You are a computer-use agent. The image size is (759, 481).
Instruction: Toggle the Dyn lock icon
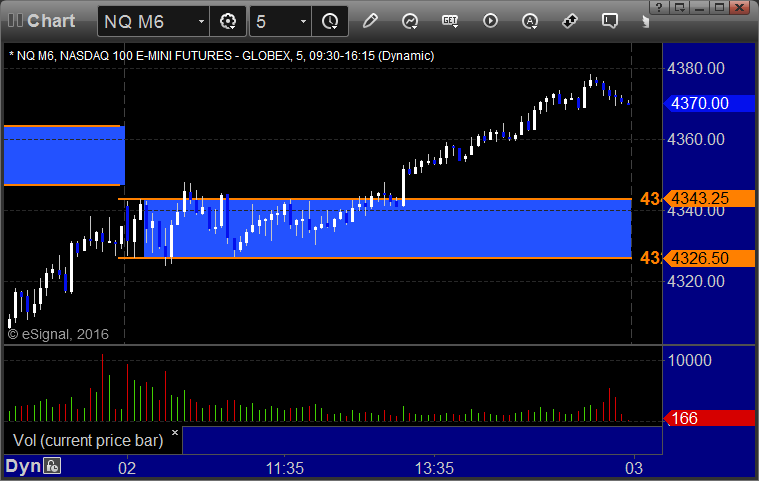coord(52,466)
